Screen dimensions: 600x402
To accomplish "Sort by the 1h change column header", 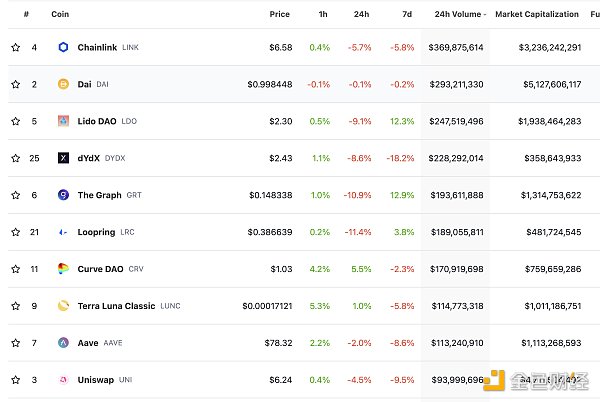I will [x=320, y=14].
